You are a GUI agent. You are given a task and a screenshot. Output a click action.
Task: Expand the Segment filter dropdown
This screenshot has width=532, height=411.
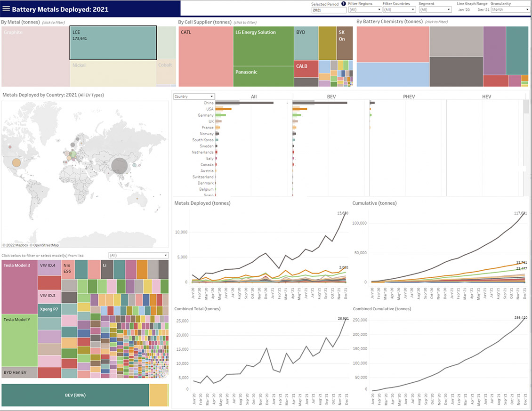click(x=435, y=9)
